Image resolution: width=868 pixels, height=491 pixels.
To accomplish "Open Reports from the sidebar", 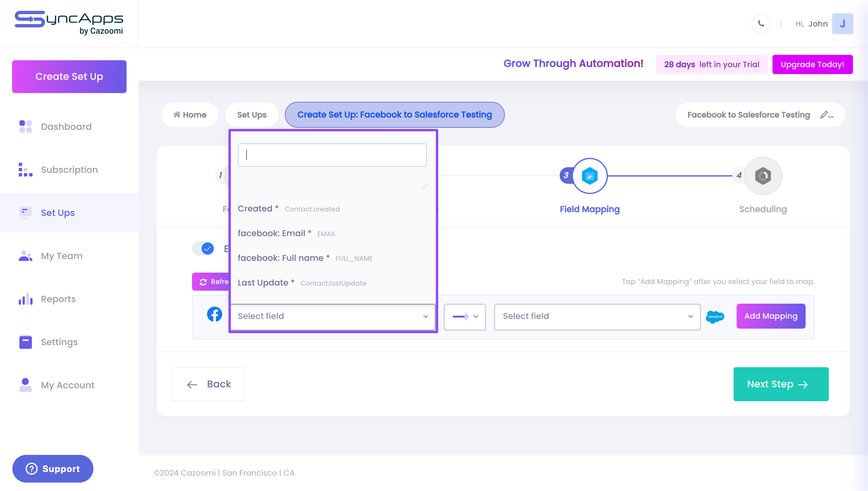I will (x=58, y=299).
